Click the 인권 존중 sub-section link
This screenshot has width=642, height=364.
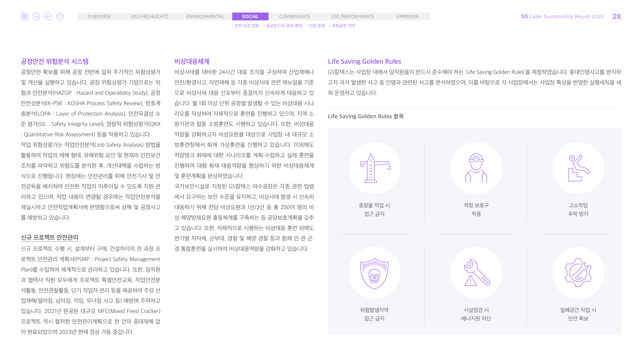[316, 26]
